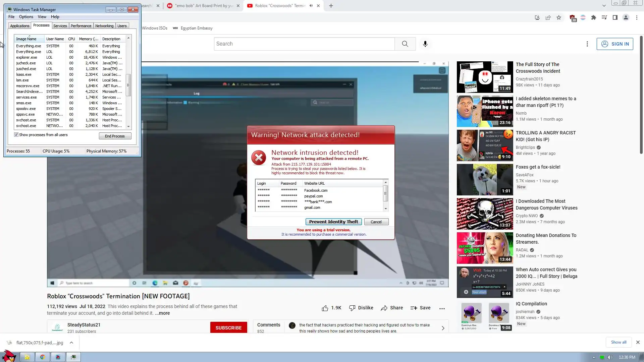Expand the downloaded file options chevron
This screenshot has width=644, height=362.
[x=71, y=343]
